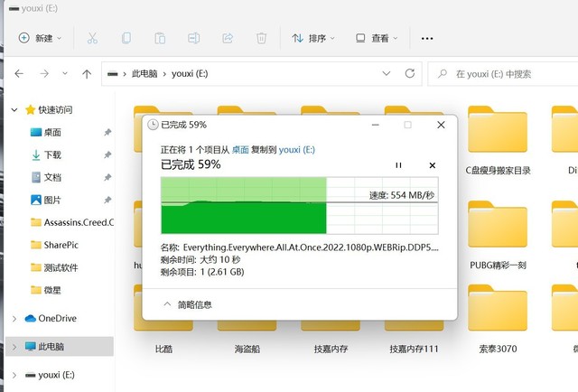Open SharePic folder in sidebar

[x=54, y=245]
